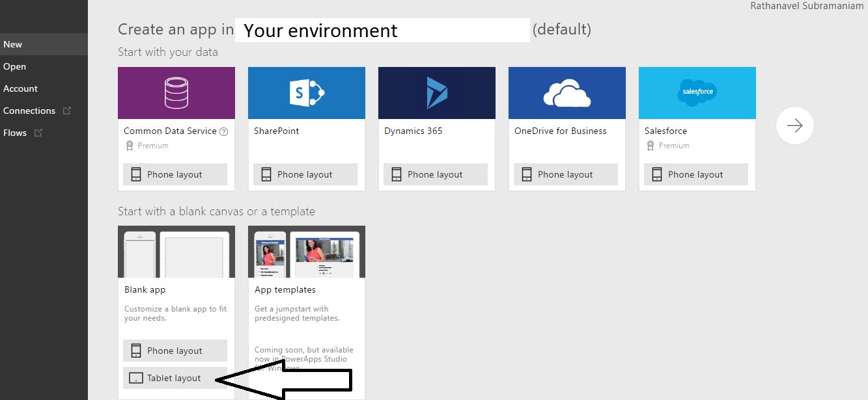868x400 pixels.
Task: Click the OneDrive for Business title
Action: point(561,131)
